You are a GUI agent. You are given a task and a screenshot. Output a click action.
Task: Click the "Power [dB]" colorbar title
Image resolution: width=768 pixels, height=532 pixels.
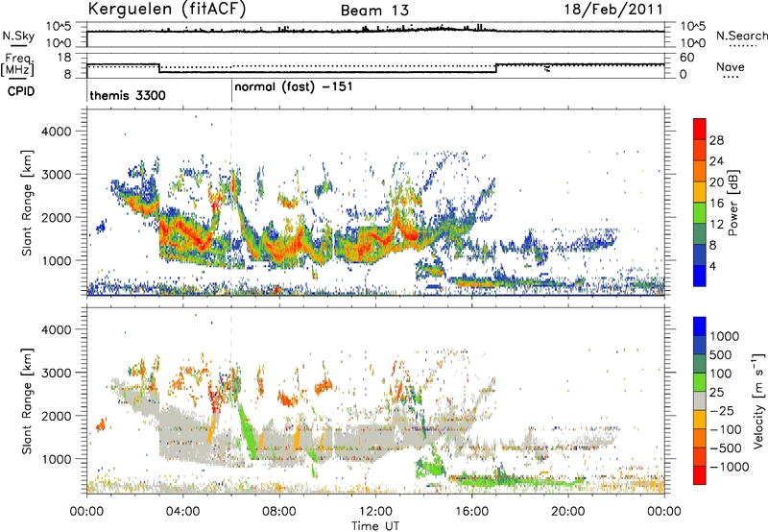point(733,203)
